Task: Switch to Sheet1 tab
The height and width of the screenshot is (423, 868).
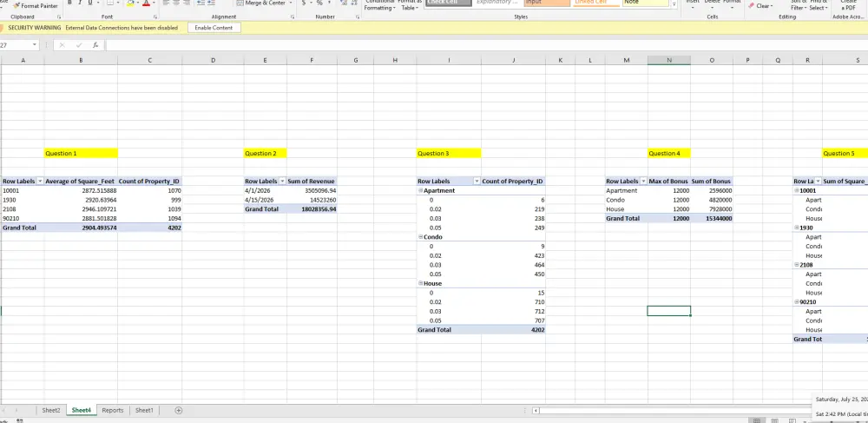Action: point(144,410)
